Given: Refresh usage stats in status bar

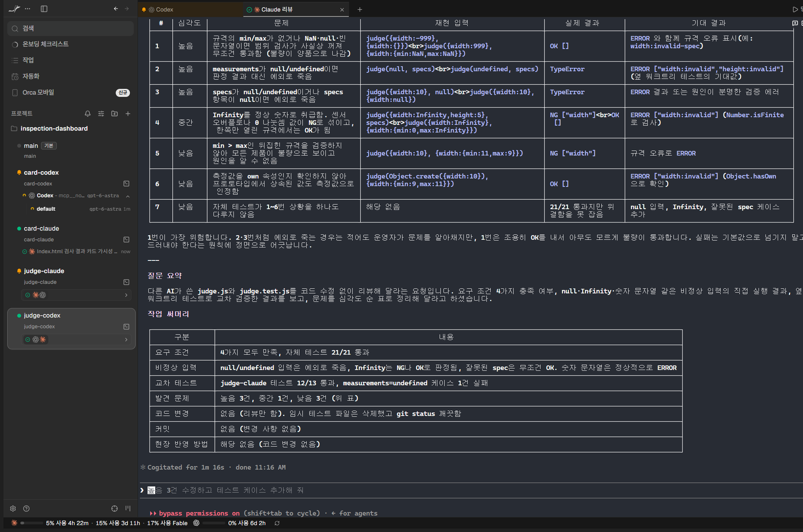Looking at the screenshot, I should tap(277, 523).
